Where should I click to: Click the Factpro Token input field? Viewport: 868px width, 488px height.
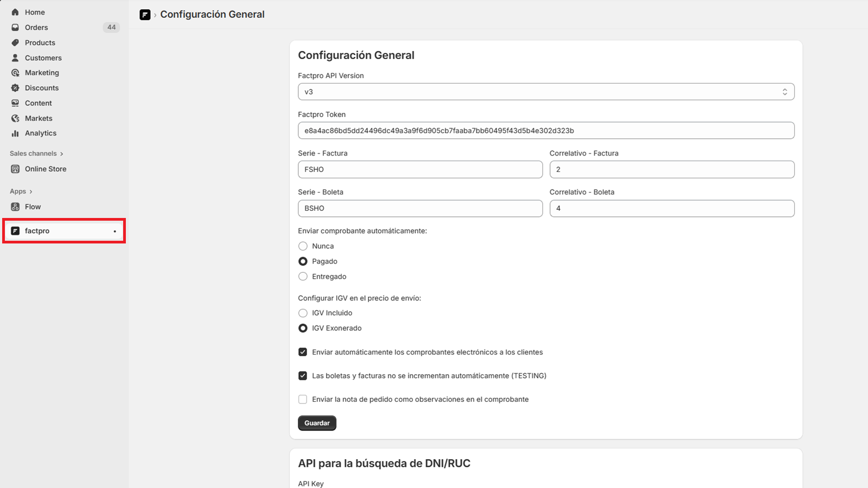(x=546, y=131)
